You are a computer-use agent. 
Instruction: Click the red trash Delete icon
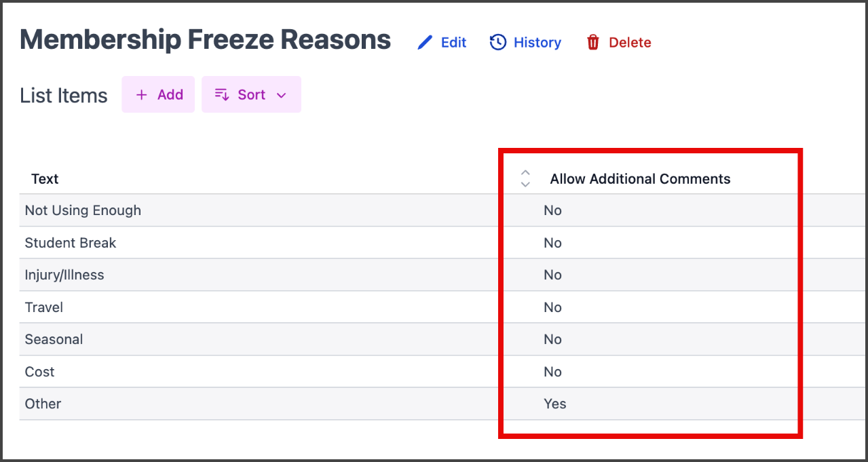coord(593,43)
